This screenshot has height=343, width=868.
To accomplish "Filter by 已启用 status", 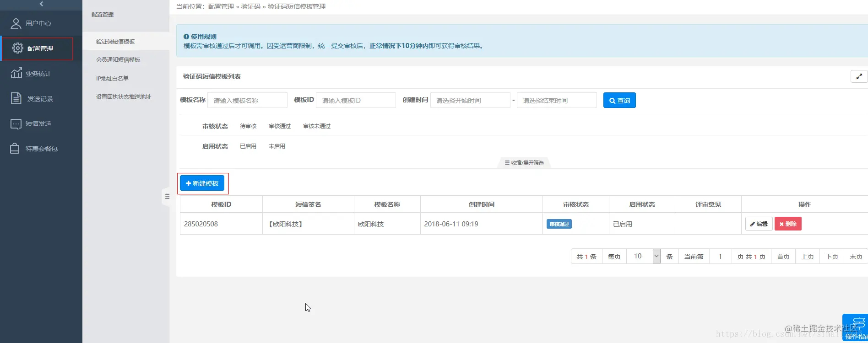I will point(248,146).
